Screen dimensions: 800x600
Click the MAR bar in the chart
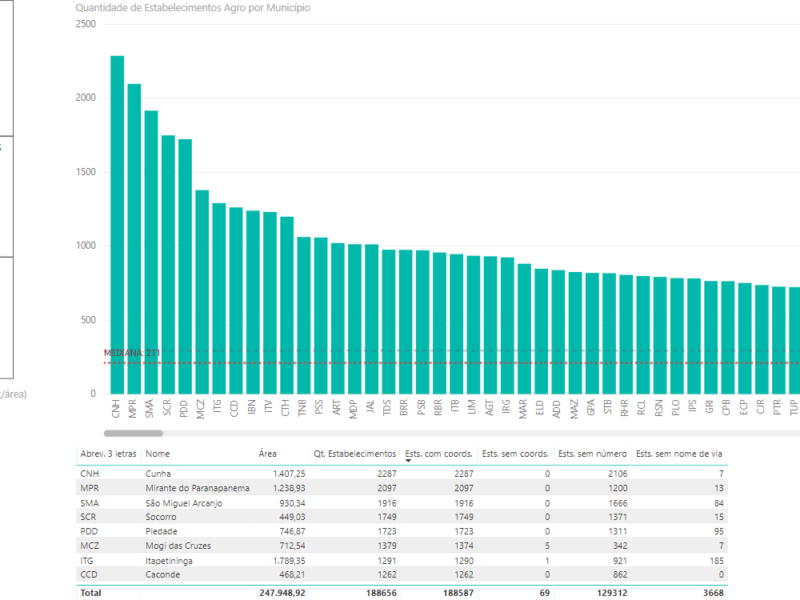524,329
